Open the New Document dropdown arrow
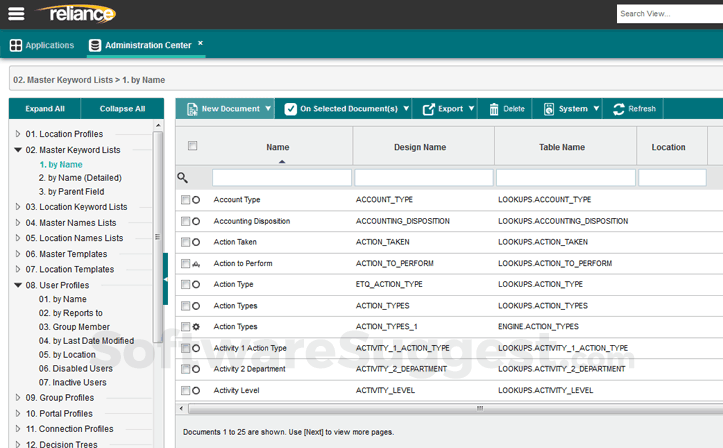 pyautogui.click(x=268, y=109)
